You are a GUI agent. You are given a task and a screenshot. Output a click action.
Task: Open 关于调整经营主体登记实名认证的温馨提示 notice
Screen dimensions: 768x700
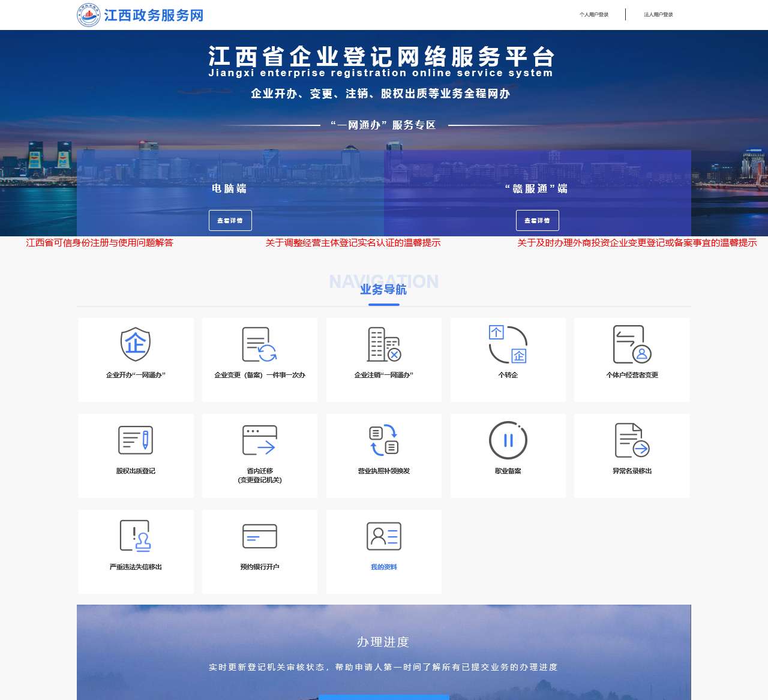pyautogui.click(x=354, y=244)
